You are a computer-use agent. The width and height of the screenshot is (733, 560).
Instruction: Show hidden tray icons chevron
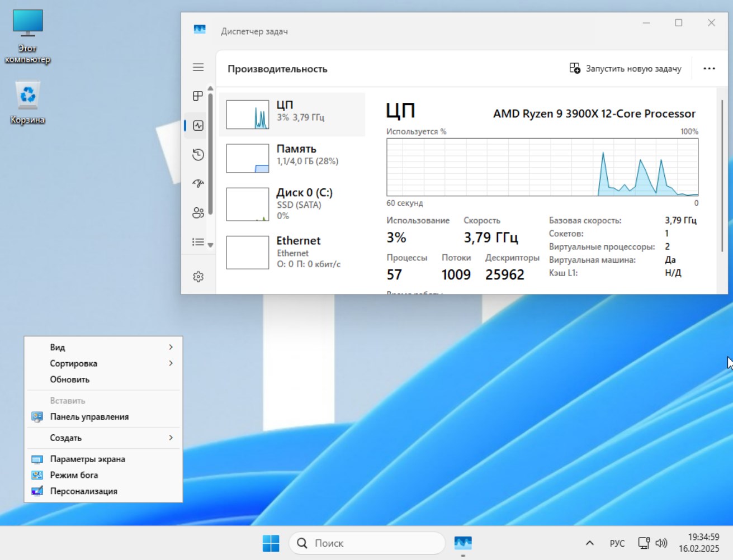(589, 543)
